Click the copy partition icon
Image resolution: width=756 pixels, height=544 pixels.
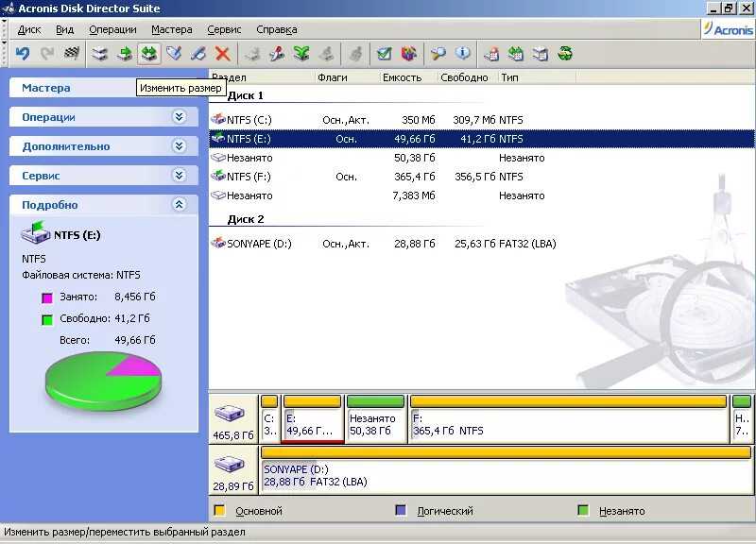[100, 54]
